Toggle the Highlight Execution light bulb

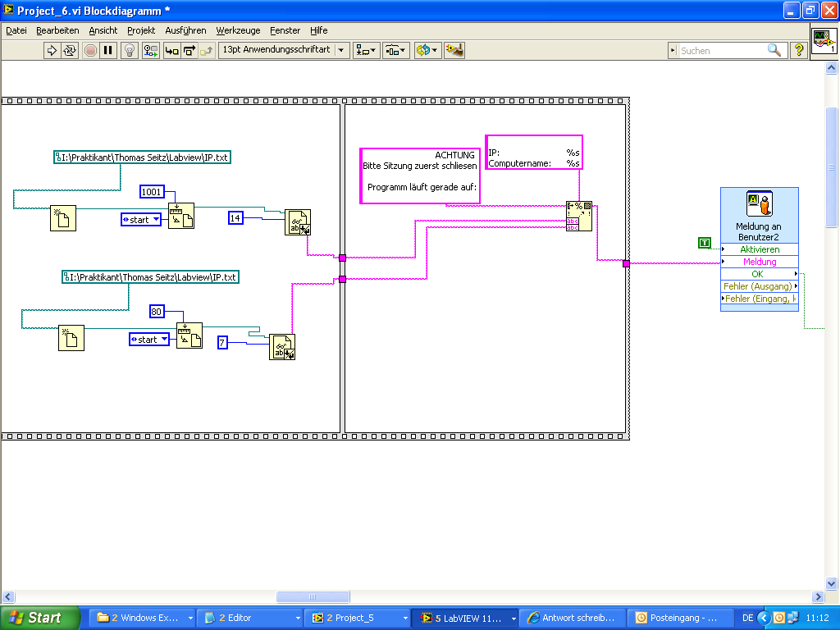coord(129,50)
